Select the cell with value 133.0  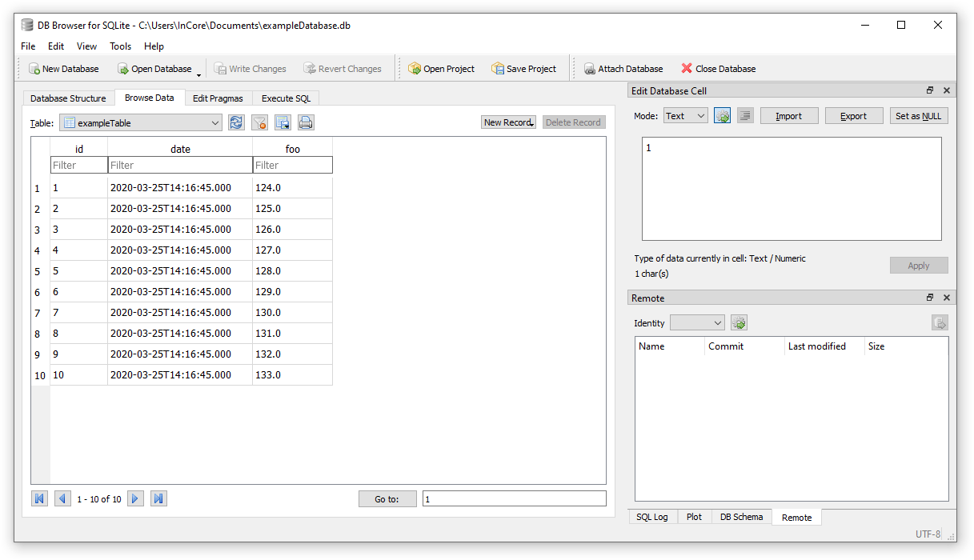(x=293, y=375)
